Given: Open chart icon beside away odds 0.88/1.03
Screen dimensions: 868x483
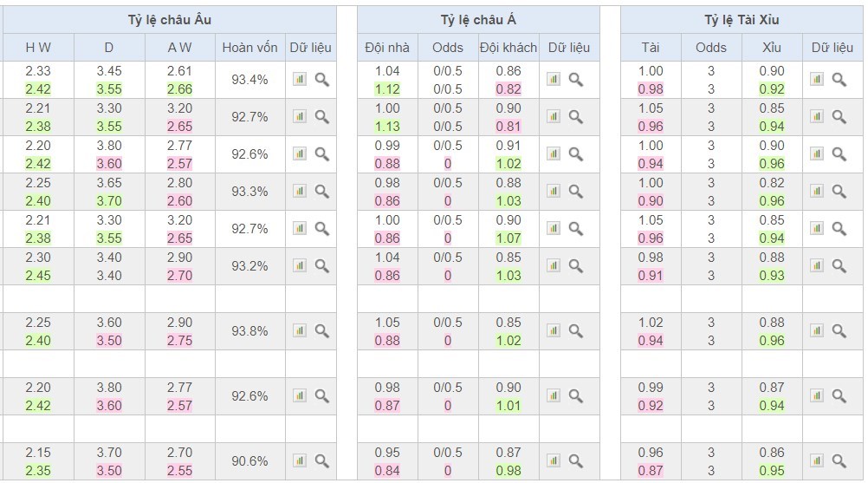Looking at the screenshot, I should 554,192.
